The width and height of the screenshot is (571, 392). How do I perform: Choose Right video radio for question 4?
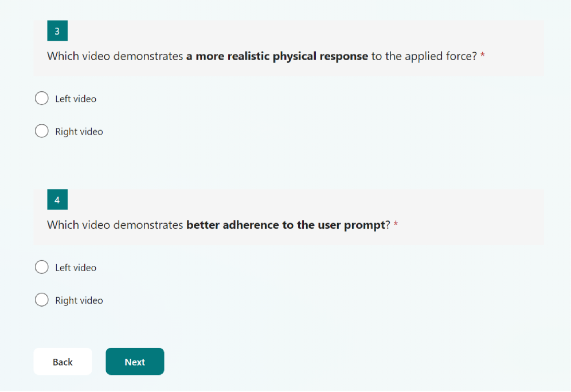(42, 300)
